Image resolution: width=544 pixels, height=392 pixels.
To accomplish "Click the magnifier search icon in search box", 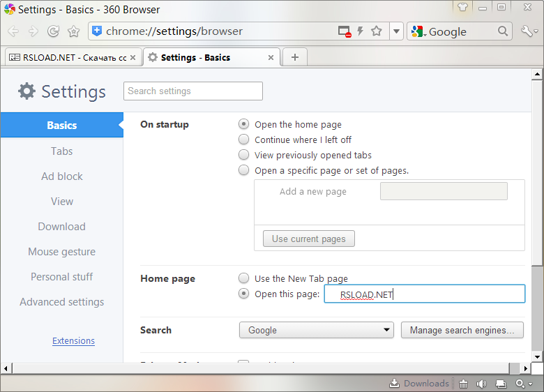I will click(x=503, y=31).
